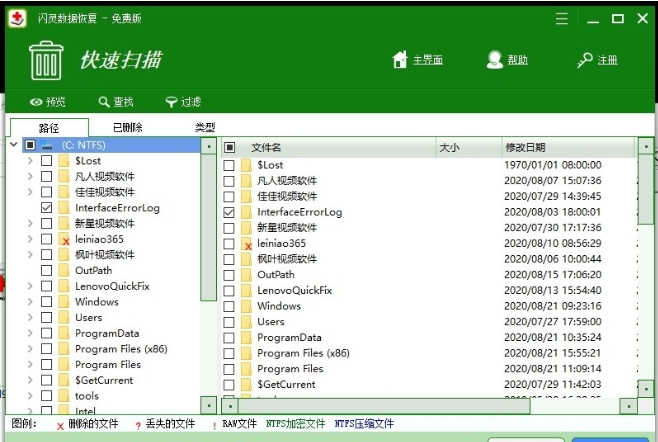Open the 帮助 help icon
This screenshot has width=658, height=442.
(x=494, y=60)
